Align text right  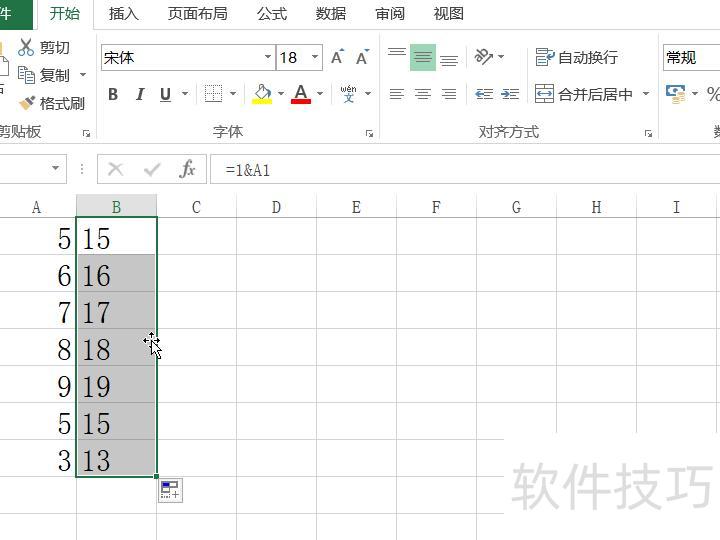pyautogui.click(x=449, y=95)
